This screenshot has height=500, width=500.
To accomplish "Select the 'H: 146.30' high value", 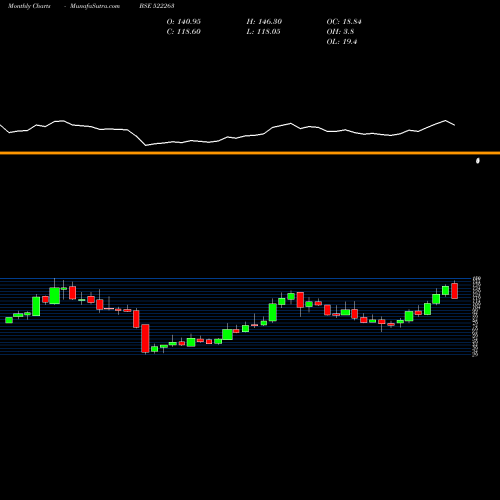I will pyautogui.click(x=264, y=22).
